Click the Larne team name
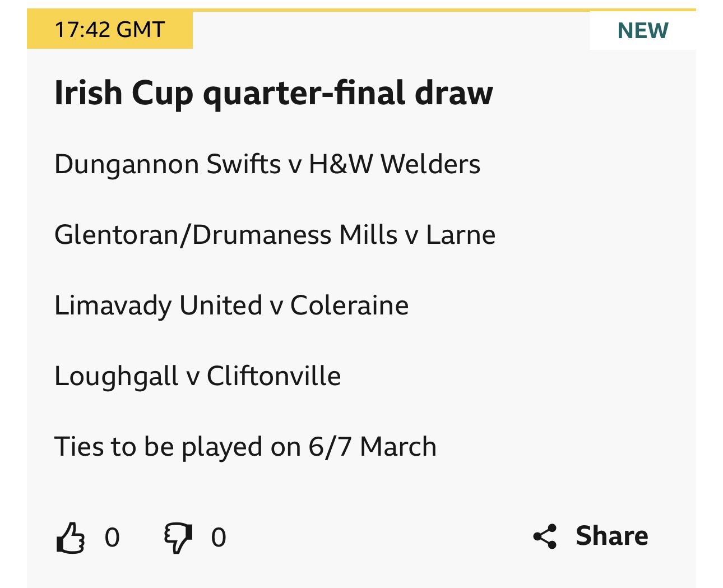 [x=461, y=235]
